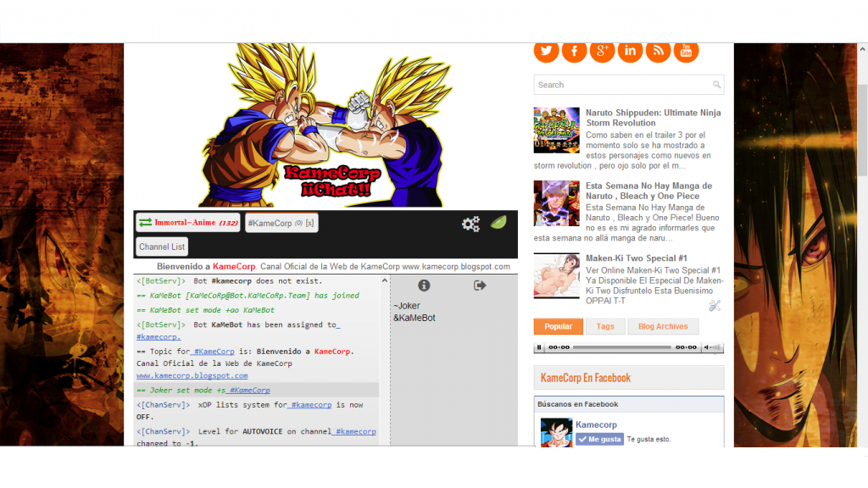Click the search magnifier icon

pyautogui.click(x=717, y=85)
